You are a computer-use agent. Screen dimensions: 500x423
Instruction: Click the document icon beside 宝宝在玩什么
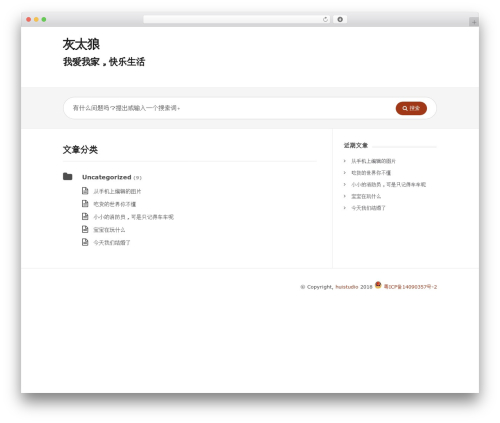click(85, 229)
